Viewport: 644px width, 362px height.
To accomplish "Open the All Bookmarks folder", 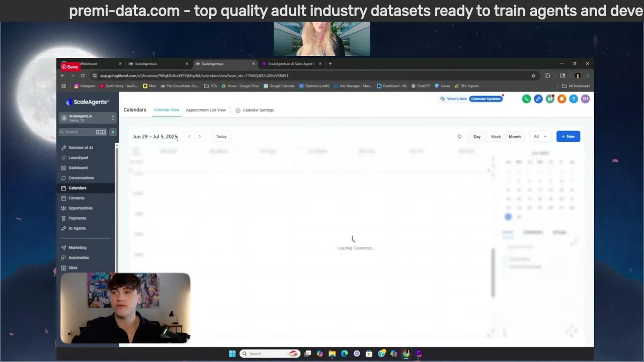I will [x=576, y=86].
